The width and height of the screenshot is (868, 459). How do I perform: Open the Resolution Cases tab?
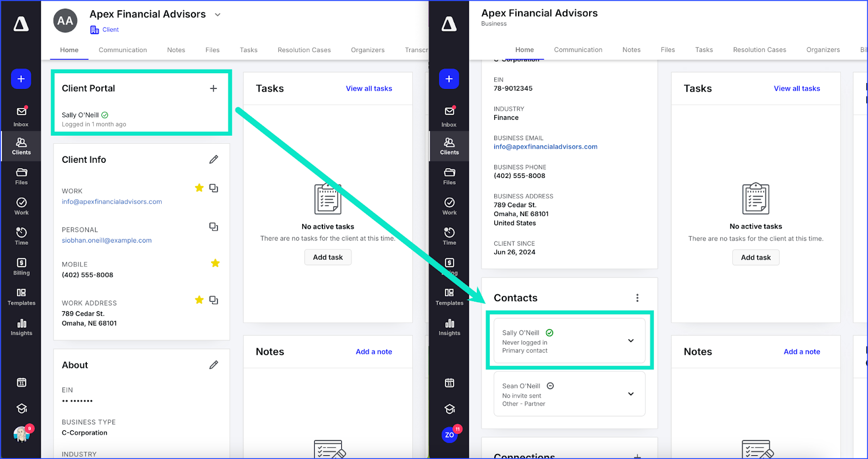click(x=304, y=50)
